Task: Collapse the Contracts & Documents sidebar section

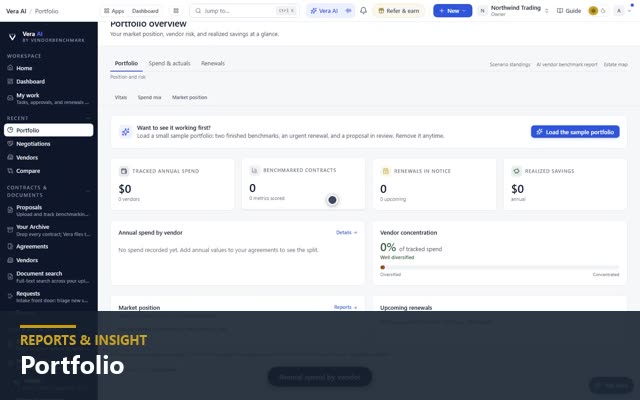Action: 88,191
